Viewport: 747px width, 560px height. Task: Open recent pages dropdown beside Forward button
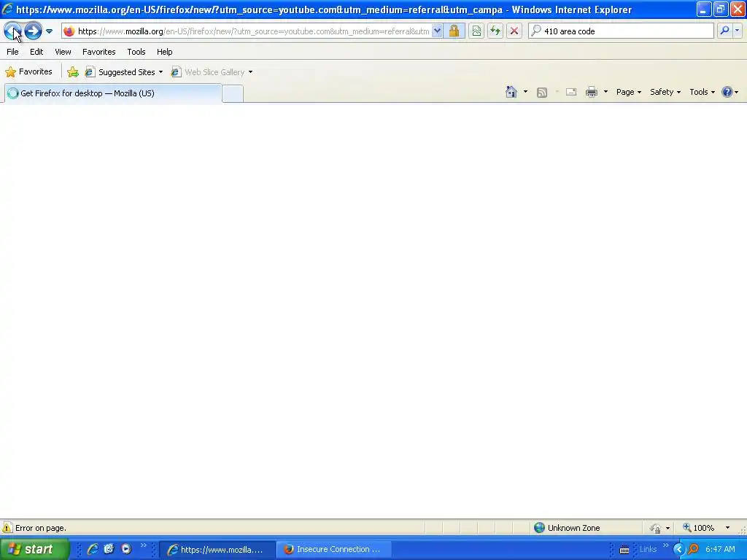(49, 31)
